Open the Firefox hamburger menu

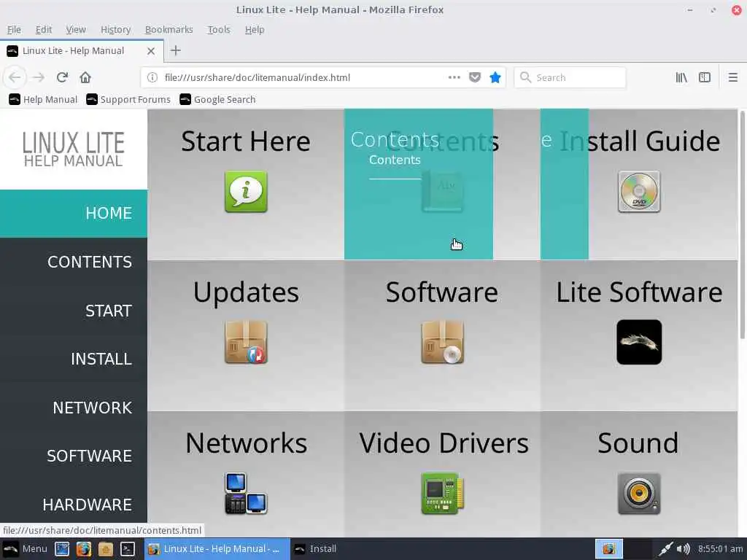pos(732,77)
